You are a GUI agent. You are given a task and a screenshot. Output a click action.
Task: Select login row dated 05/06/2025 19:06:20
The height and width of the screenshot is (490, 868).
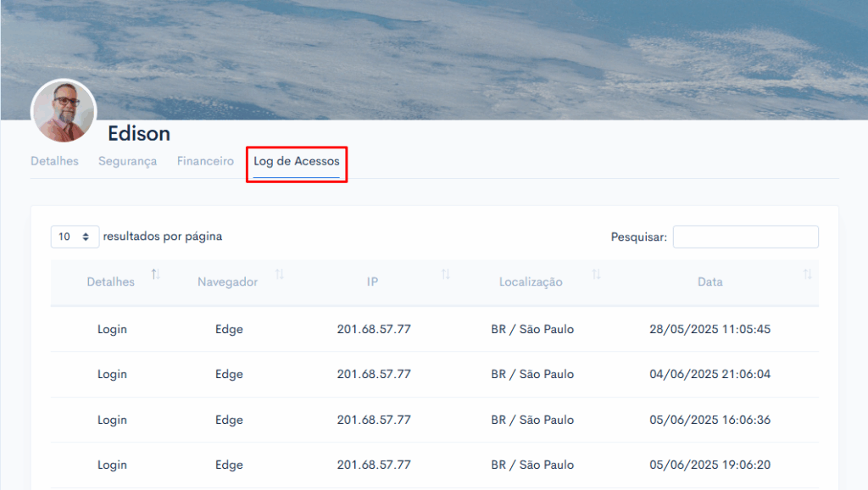(435, 465)
